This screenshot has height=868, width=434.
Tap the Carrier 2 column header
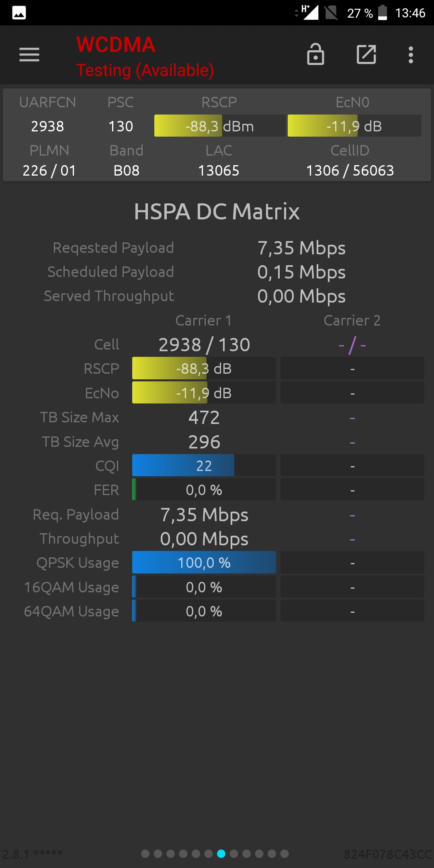pos(352,320)
